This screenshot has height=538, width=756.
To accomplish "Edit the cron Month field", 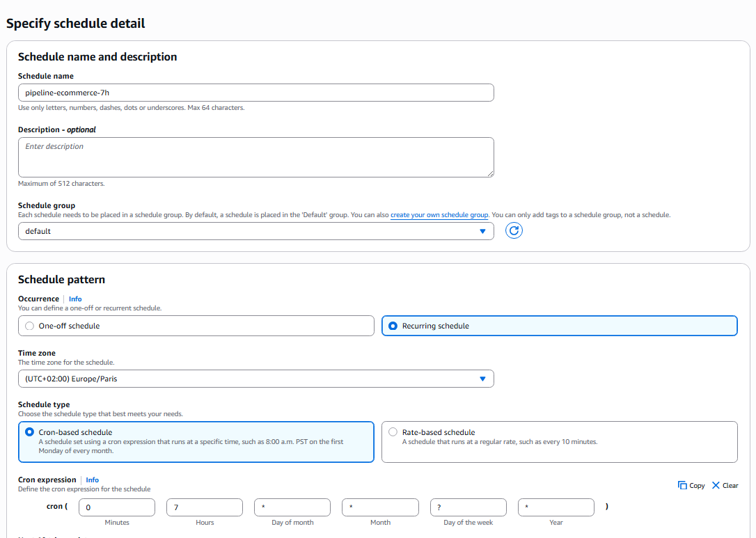I will tap(380, 507).
